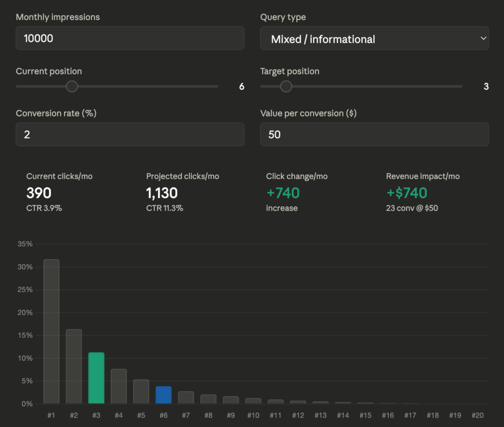Click the +$740 revenue impact value
The height and width of the screenshot is (427, 504).
pos(407,193)
